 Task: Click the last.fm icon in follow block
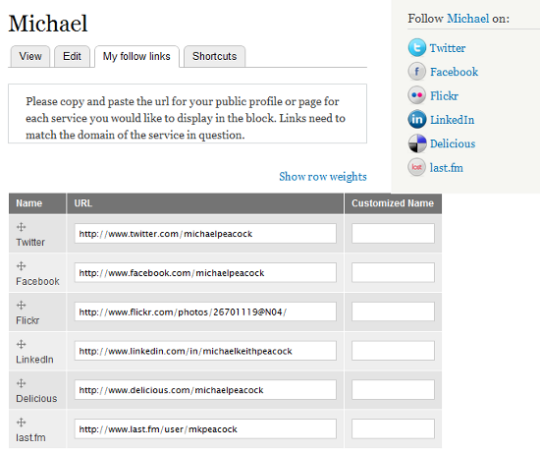[417, 167]
